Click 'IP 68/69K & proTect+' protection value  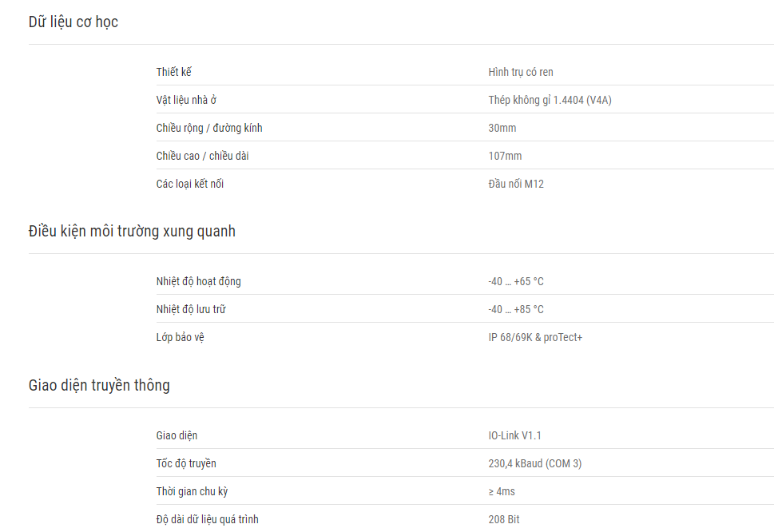click(535, 338)
